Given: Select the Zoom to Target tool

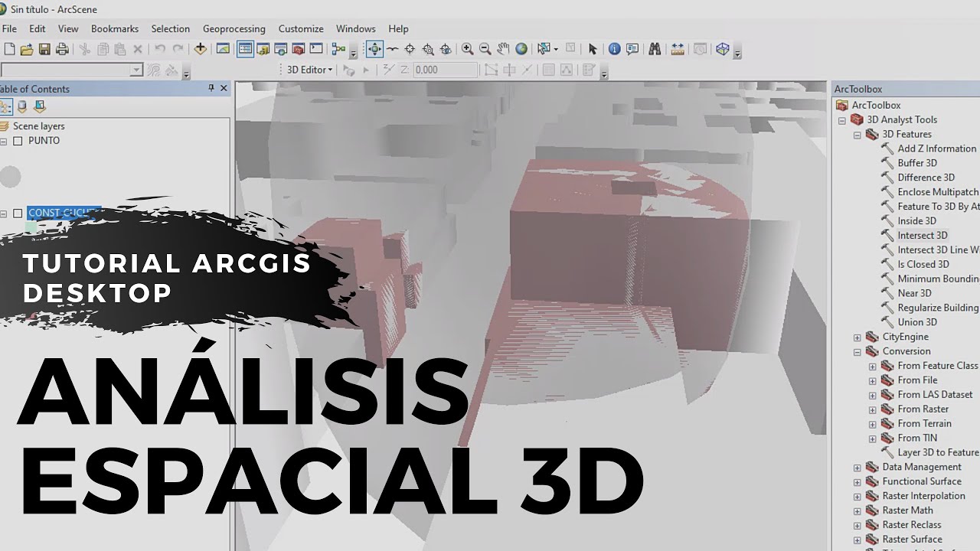Looking at the screenshot, I should [x=428, y=49].
